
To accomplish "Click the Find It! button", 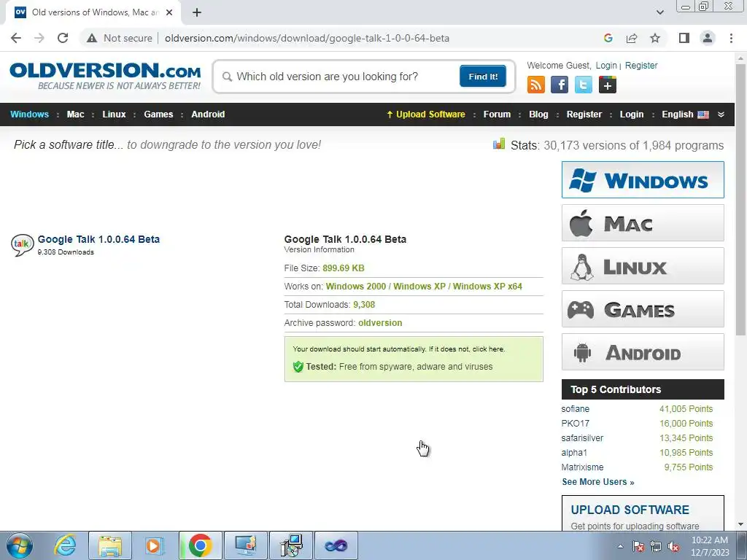I will point(483,76).
